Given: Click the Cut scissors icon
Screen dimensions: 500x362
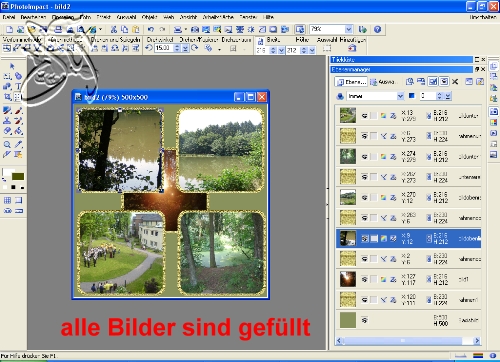Looking at the screenshot, I should (114, 29).
